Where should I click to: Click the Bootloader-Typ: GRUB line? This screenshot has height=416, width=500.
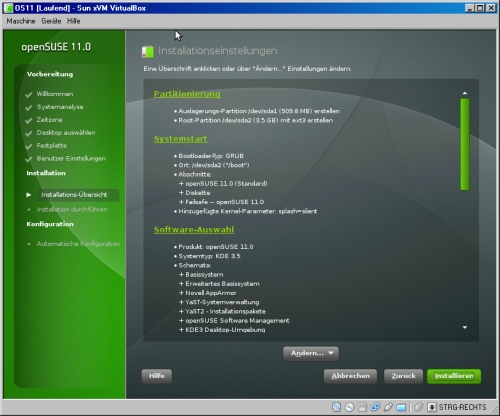pos(211,156)
